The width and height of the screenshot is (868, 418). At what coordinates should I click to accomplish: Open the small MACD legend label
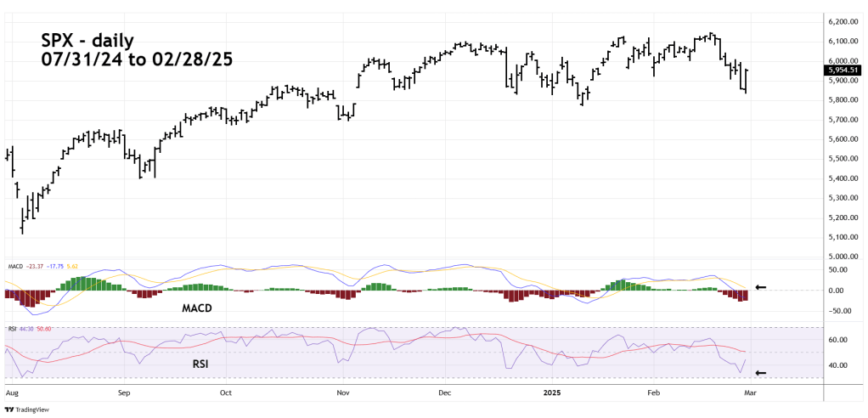pos(14,267)
